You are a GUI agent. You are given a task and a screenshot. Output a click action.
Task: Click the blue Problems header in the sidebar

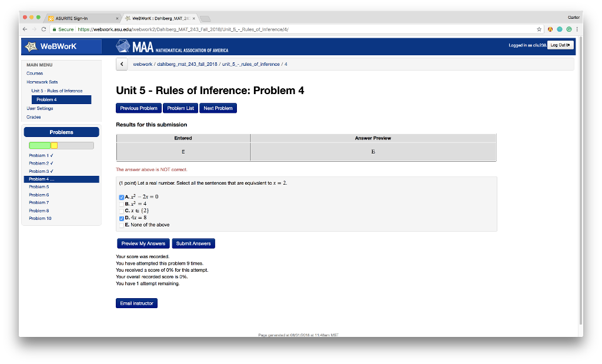coord(61,132)
